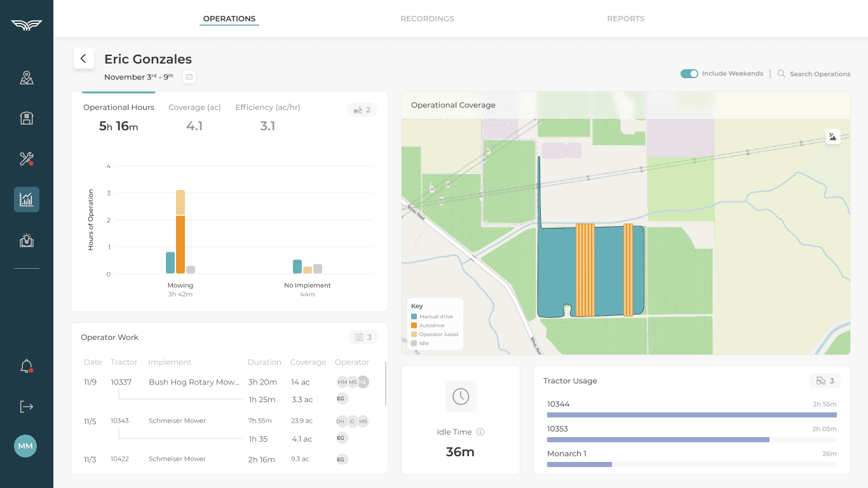Viewport: 868px width, 488px height.
Task: Expand the 11/9 tractor 10337 row
Action: (x=227, y=382)
